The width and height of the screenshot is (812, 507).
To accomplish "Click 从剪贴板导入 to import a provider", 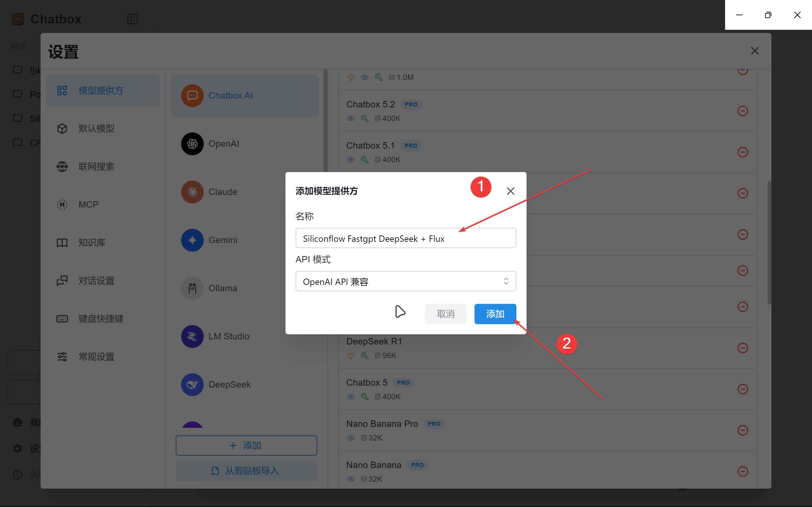I will 246,471.
